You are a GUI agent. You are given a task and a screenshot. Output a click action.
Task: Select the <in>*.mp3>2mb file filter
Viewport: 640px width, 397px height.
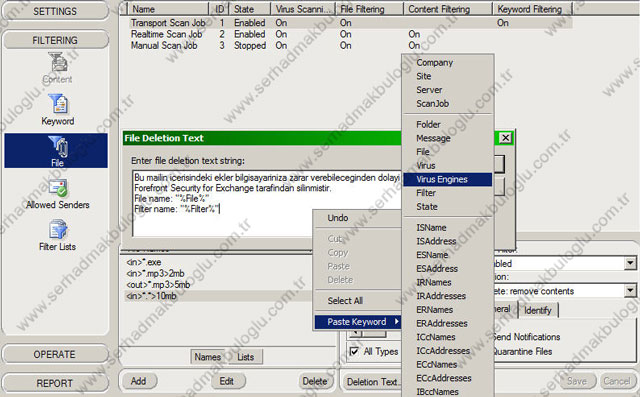155,273
